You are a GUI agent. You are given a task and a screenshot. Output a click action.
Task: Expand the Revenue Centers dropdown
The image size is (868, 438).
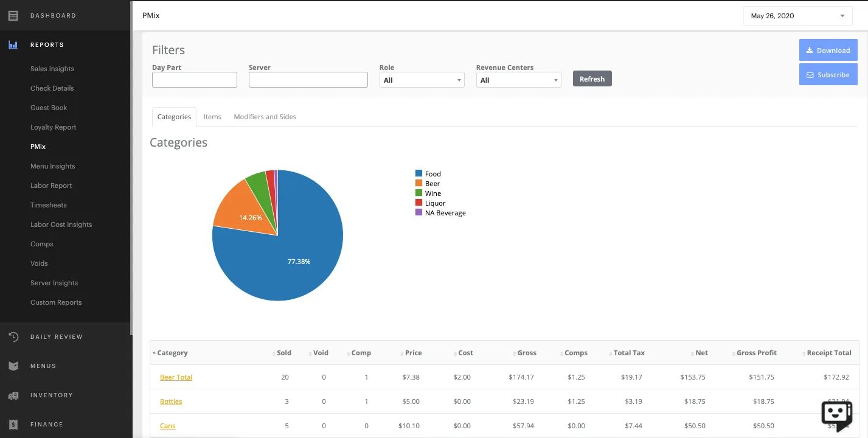[518, 80]
